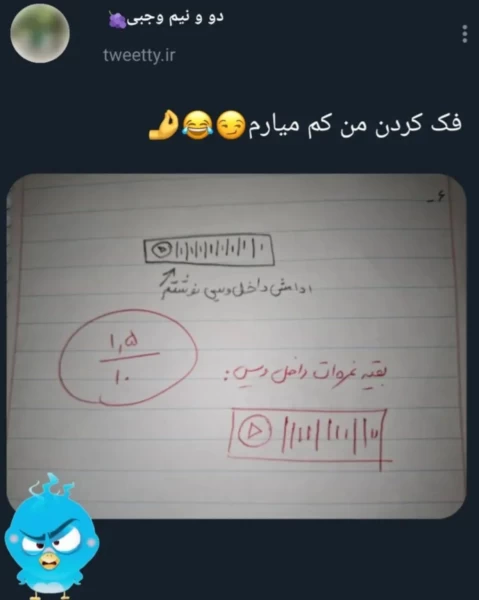Tap the black hand-drawn play button
The width and height of the screenshot is (479, 600).
[x=161, y=249]
